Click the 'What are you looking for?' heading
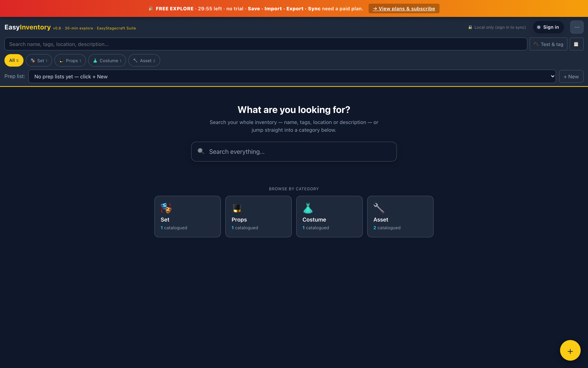 pos(294,110)
